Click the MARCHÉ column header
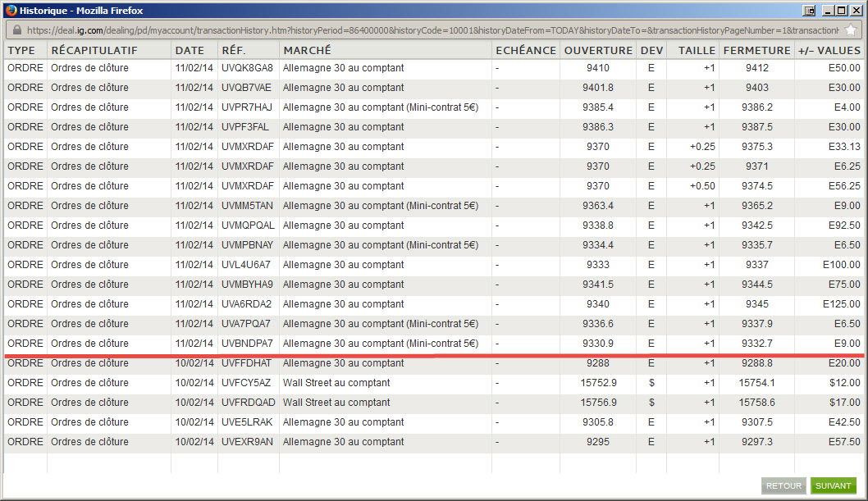Screen dimensions: 868x501 click(307, 50)
